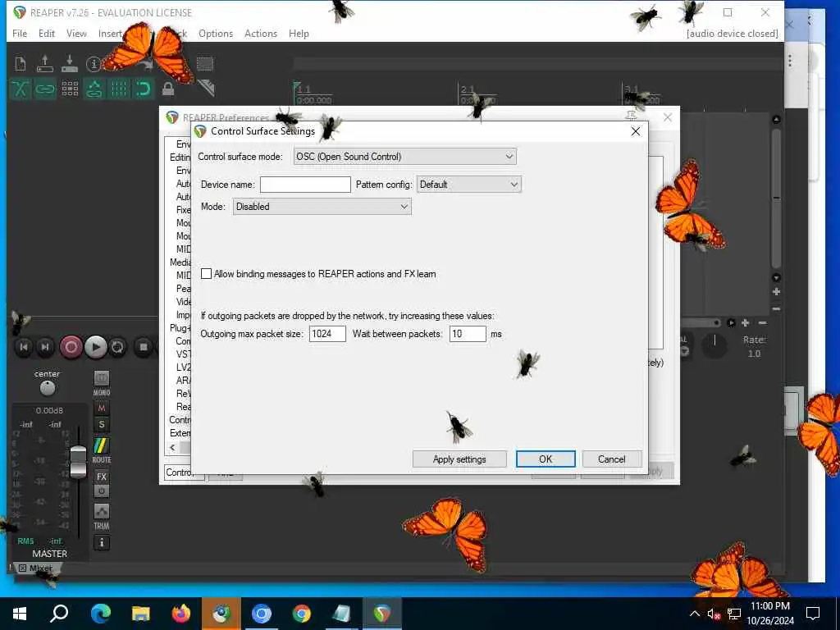Click OK in Control Surface Settings
This screenshot has height=630, width=840.
(x=546, y=459)
